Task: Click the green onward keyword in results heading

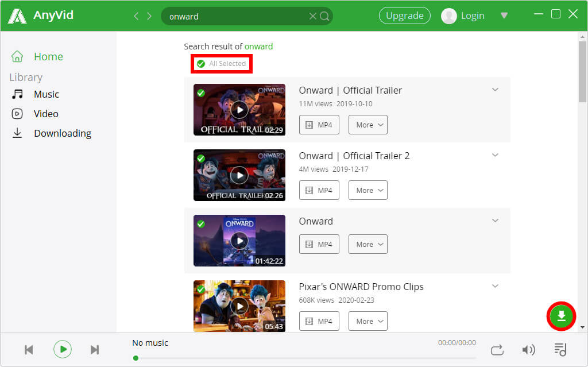Action: [x=259, y=47]
